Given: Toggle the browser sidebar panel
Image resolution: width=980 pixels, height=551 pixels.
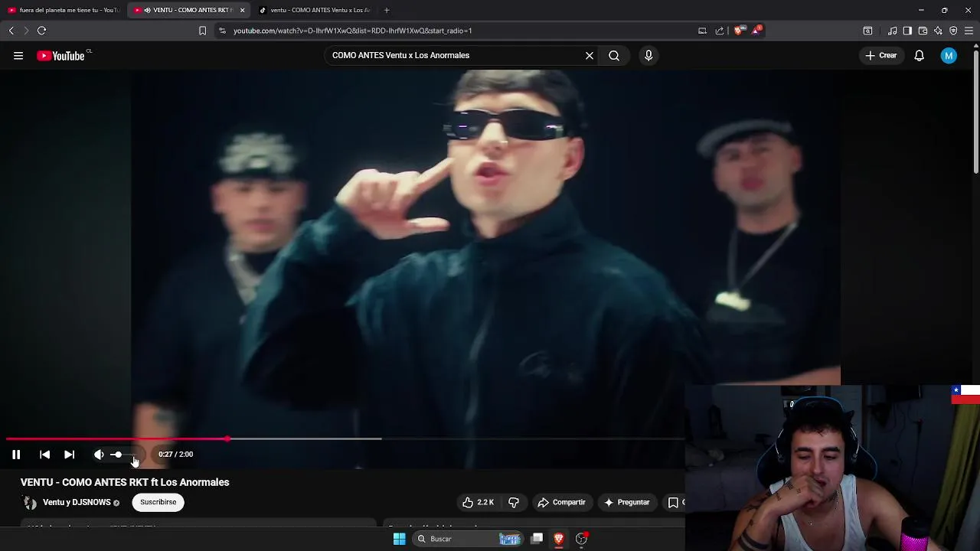Looking at the screenshot, I should click(x=907, y=31).
